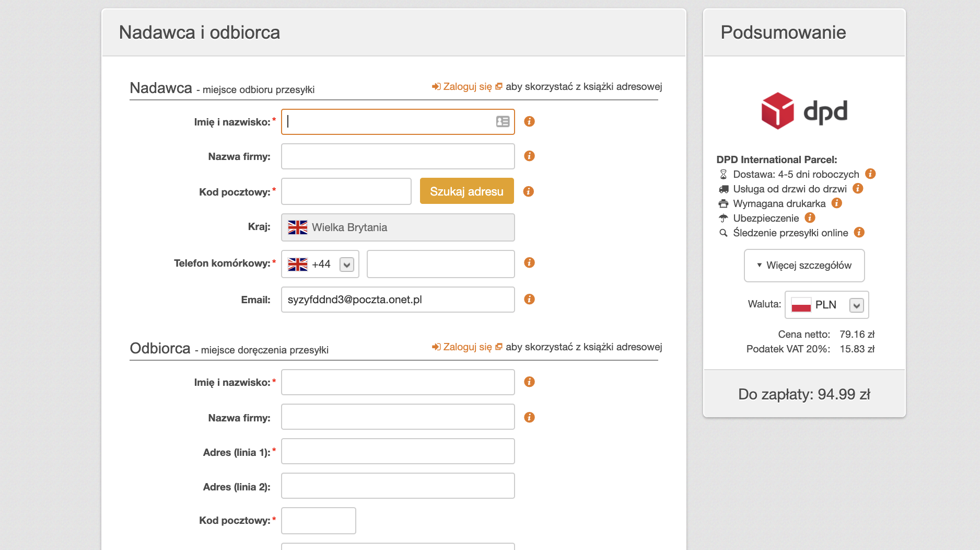The image size is (980, 550).
Task: Click info icon next to Dostawa delivery time
Action: point(870,174)
